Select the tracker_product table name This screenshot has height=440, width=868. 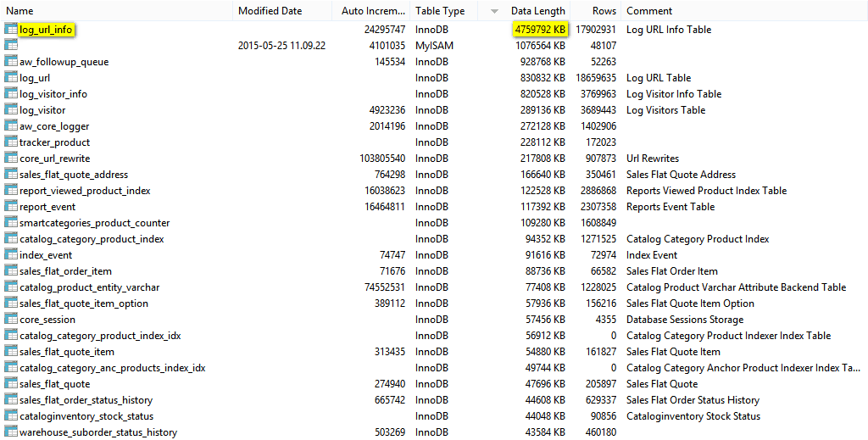coord(55,142)
